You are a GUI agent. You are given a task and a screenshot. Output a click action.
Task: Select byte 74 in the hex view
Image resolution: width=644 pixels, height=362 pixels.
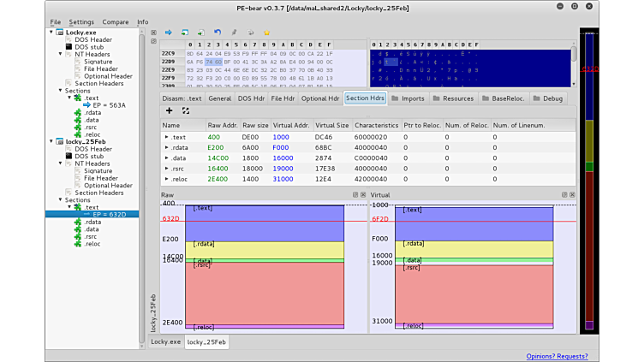pyautogui.click(x=210, y=62)
